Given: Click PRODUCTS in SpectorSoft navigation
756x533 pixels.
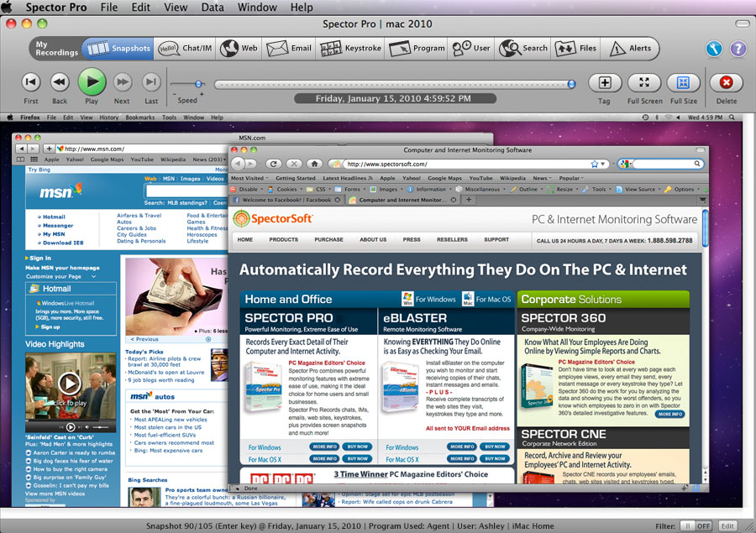Looking at the screenshot, I should tap(284, 239).
